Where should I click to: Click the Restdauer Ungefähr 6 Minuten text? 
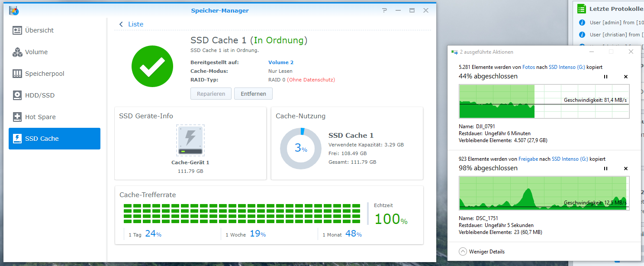coord(495,133)
